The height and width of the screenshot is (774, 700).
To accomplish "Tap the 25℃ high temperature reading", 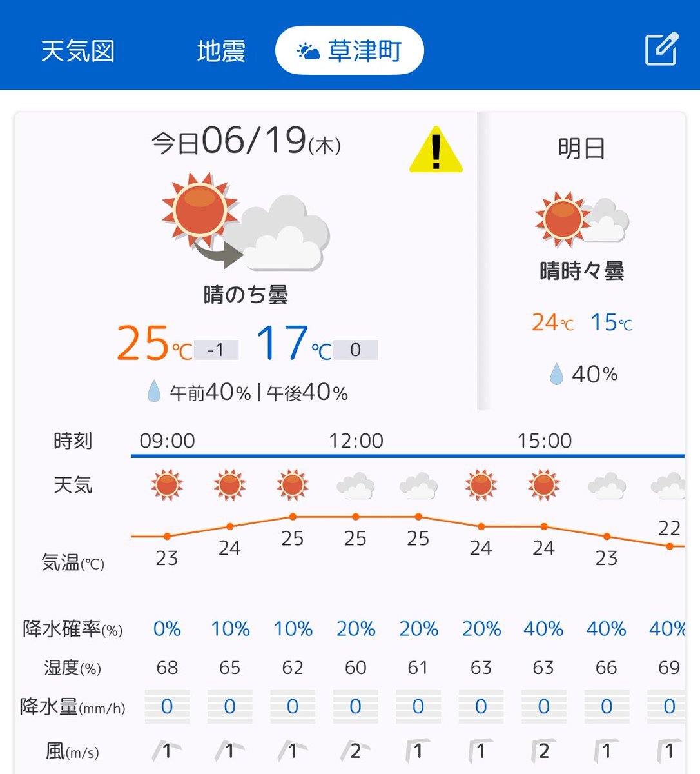I will pos(154,343).
